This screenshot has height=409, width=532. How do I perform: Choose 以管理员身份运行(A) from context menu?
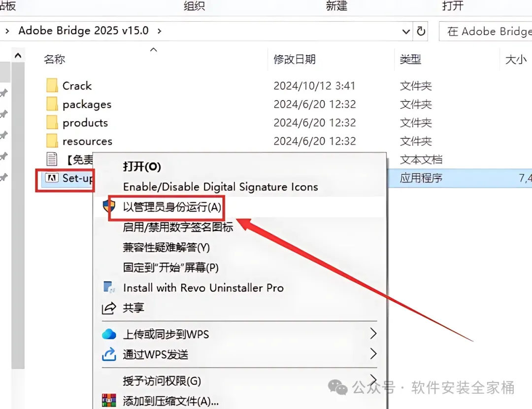pos(172,207)
